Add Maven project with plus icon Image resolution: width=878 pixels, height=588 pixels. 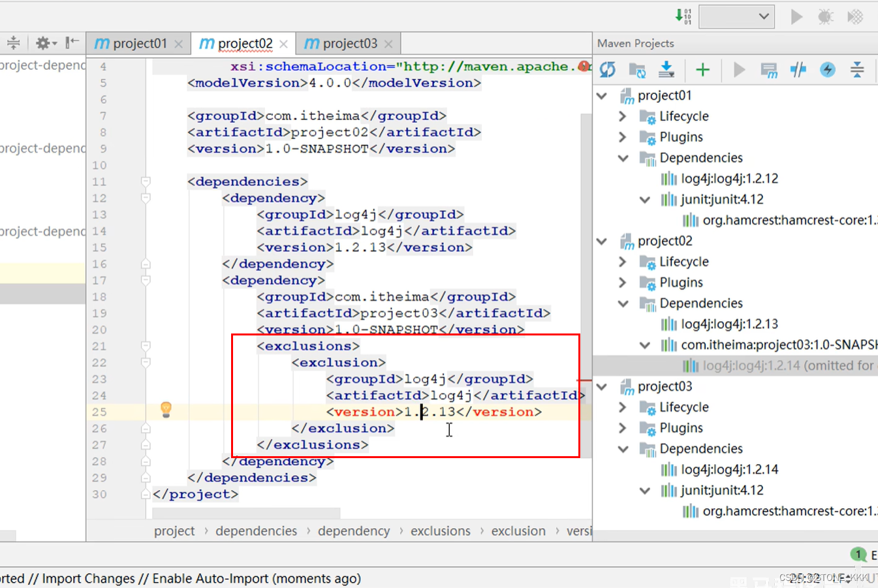click(x=702, y=70)
